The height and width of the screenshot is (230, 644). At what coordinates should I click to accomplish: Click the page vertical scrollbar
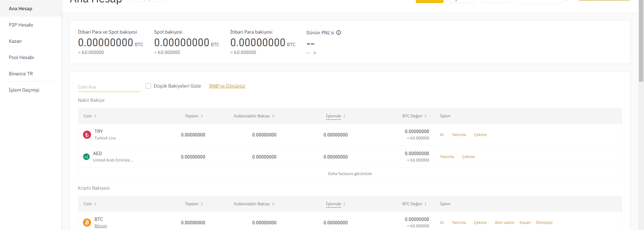[641, 41]
